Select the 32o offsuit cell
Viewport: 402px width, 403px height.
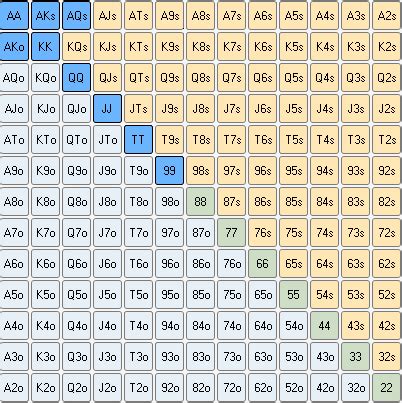(x=355, y=387)
